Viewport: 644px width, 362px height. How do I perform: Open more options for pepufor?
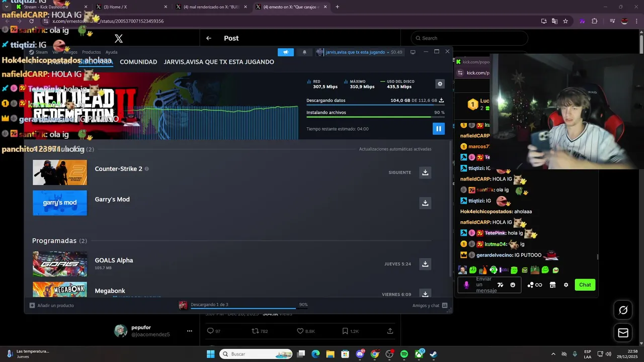pos(190,331)
